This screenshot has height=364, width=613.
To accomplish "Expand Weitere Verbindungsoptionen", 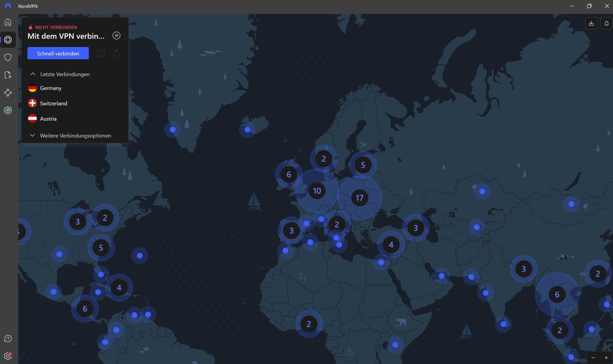I will pos(70,136).
